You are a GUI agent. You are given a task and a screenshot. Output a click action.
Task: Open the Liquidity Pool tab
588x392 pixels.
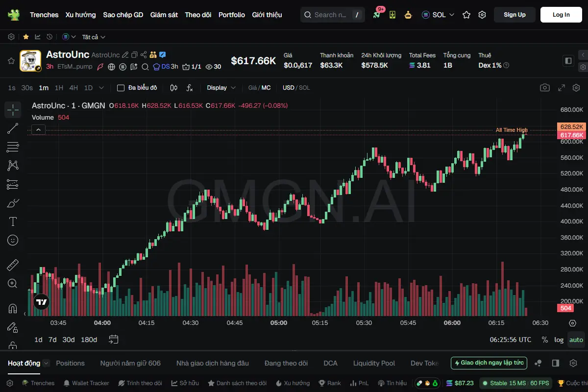click(374, 363)
